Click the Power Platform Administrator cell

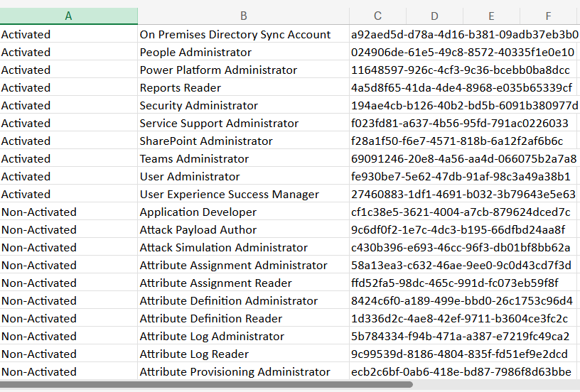tap(218, 70)
